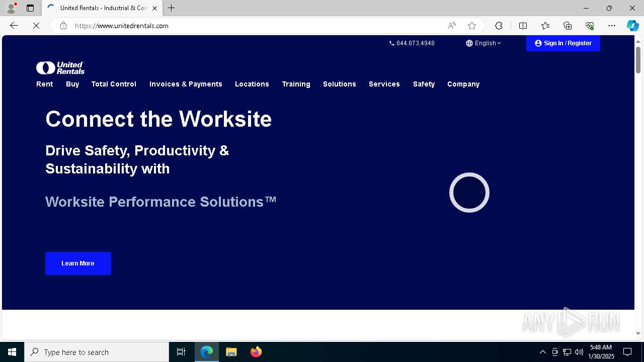Image resolution: width=644 pixels, height=362 pixels.
Task: Click the taskbar search box
Action: point(97,352)
